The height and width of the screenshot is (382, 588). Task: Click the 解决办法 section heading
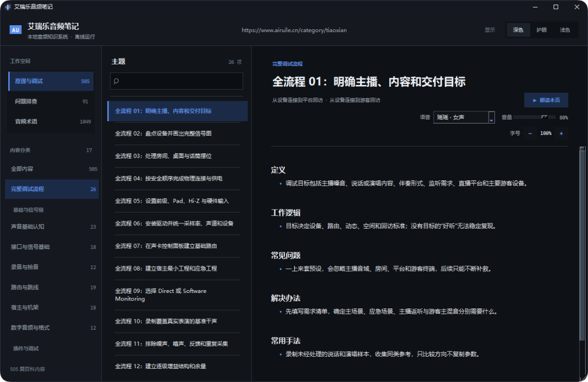point(286,298)
